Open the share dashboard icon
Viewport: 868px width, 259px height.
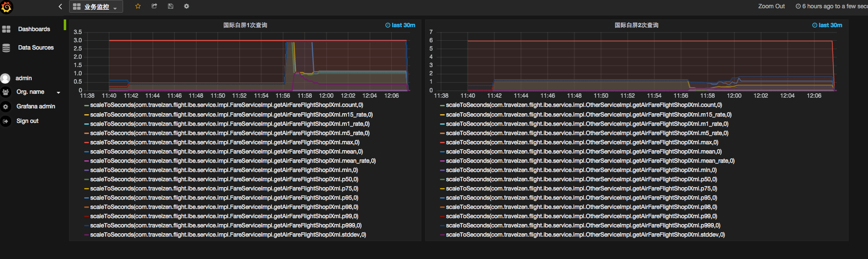[x=154, y=6]
